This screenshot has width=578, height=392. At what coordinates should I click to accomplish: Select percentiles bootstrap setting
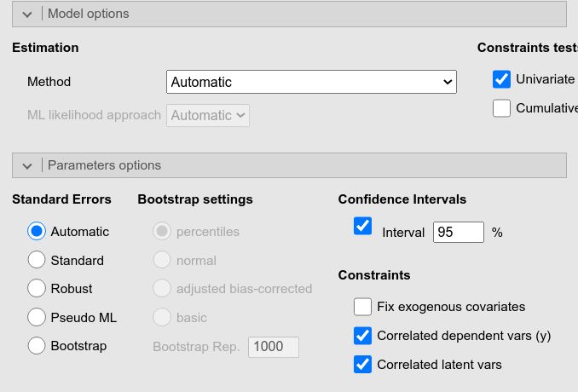click(162, 231)
